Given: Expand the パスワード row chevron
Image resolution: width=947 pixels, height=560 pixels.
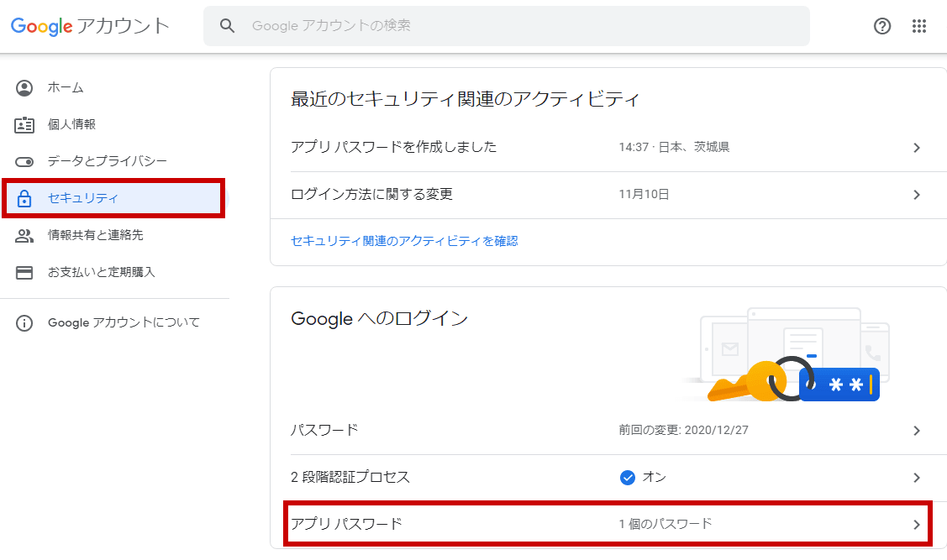Looking at the screenshot, I should (917, 431).
